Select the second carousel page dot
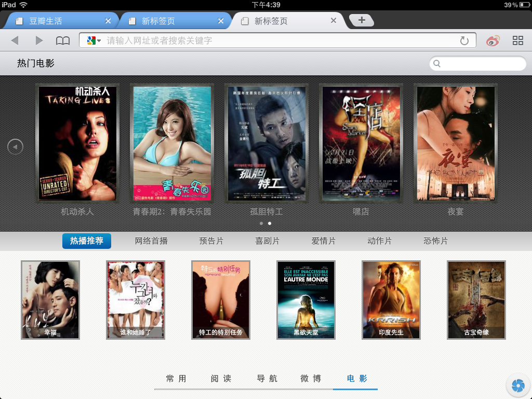Image resolution: width=532 pixels, height=399 pixels. [x=270, y=223]
